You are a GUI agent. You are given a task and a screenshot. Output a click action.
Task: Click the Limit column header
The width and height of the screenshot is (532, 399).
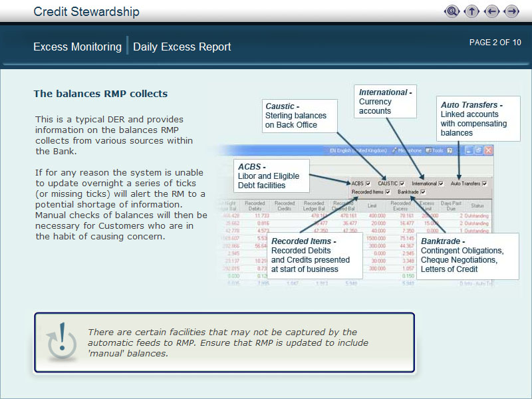[x=372, y=205]
